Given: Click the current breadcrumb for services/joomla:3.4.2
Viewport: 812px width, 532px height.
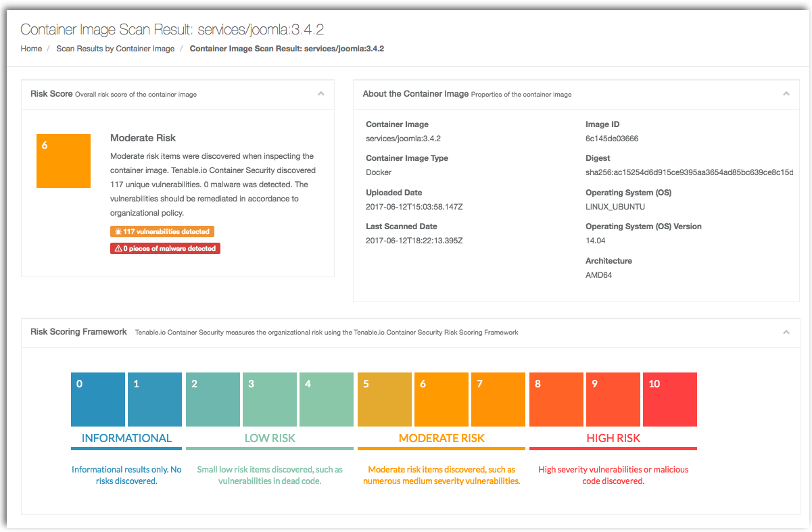Looking at the screenshot, I should 287,49.
